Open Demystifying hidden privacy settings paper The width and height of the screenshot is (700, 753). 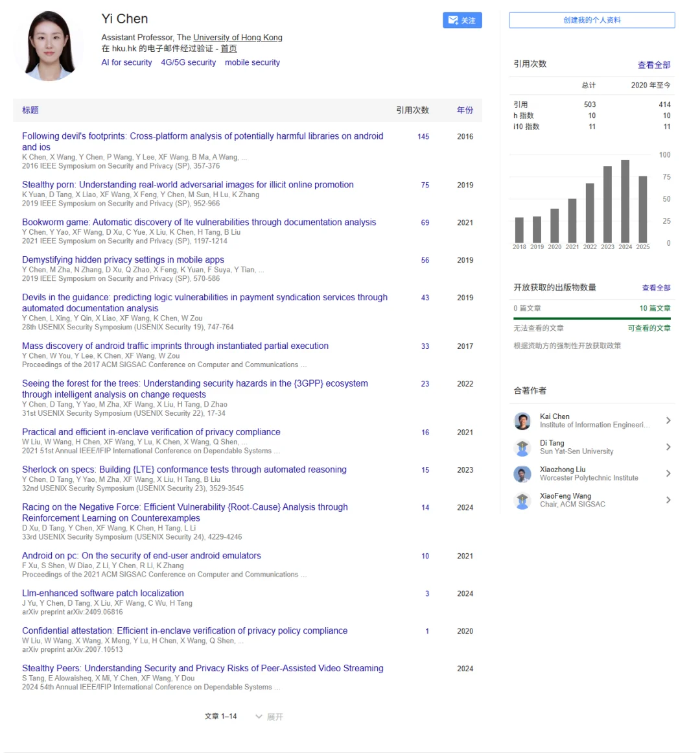click(122, 260)
